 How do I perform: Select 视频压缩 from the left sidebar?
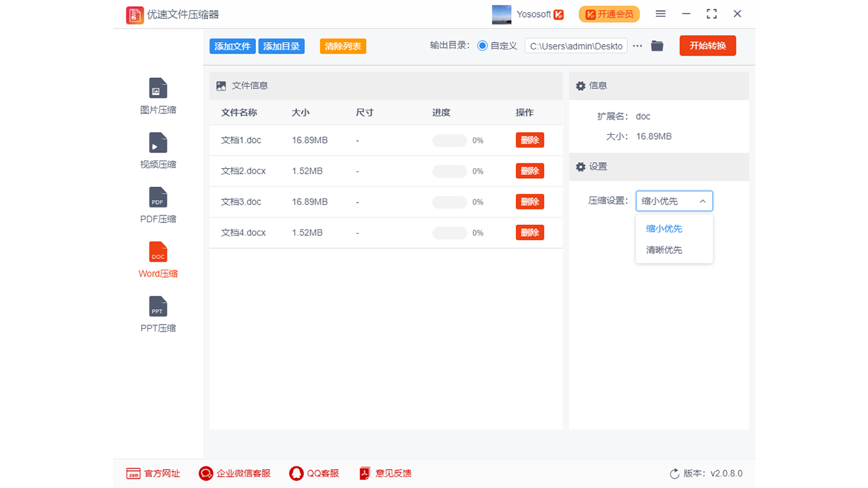(157, 150)
